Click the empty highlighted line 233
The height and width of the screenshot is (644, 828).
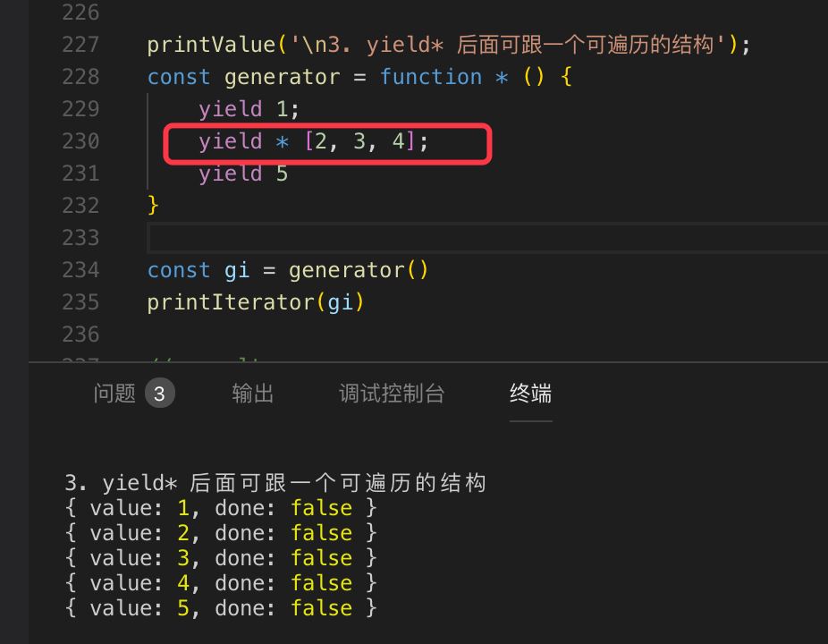[447, 238]
